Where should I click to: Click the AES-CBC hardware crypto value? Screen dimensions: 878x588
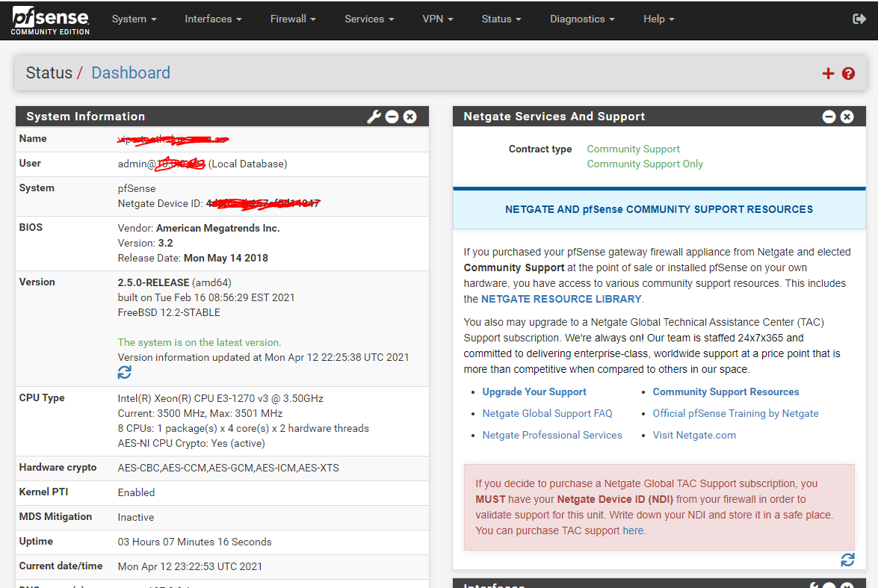click(x=228, y=468)
